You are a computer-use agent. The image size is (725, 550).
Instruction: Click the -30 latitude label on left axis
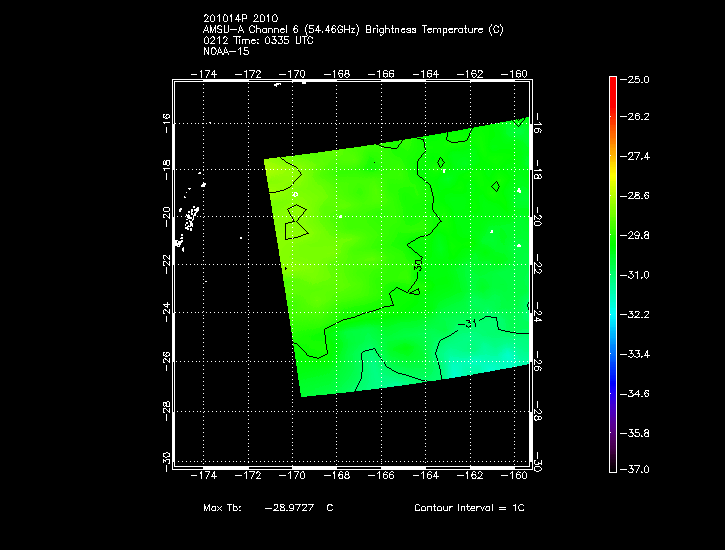tap(167, 457)
